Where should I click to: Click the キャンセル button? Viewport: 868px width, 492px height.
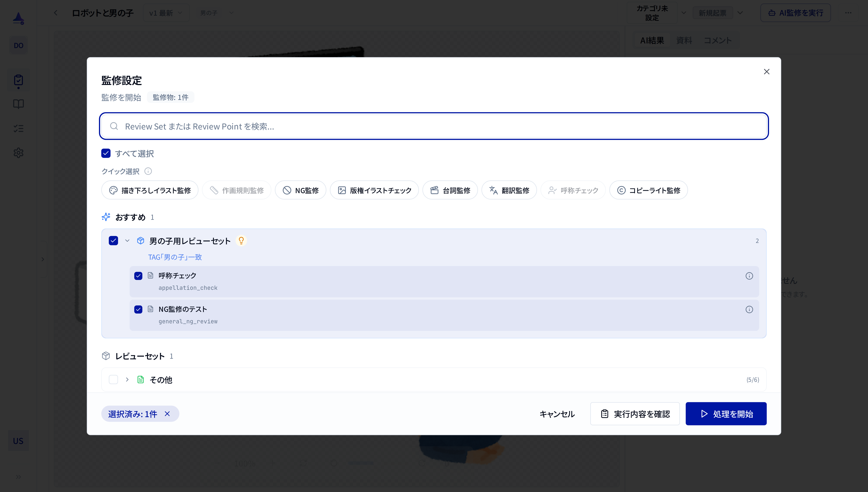point(557,414)
